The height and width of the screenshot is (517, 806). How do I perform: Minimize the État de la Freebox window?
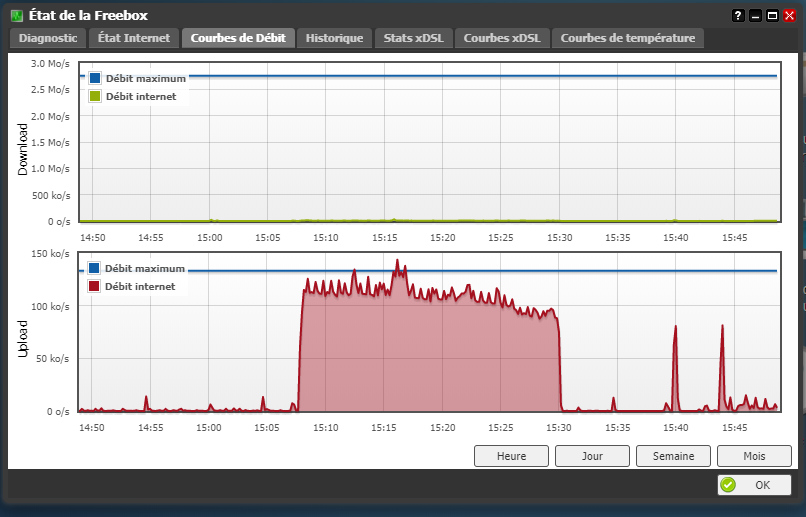pyautogui.click(x=755, y=15)
